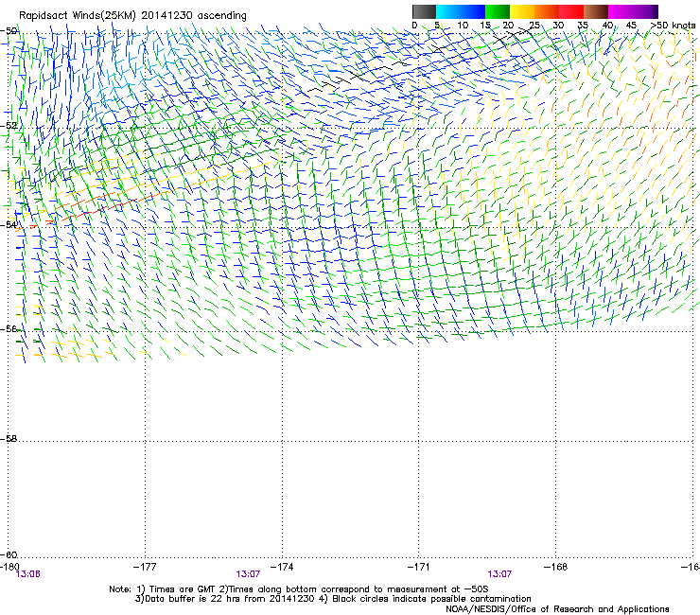Pick the red 30-35 knots color segment
Viewport: 700px width, 615px height.
571,11
